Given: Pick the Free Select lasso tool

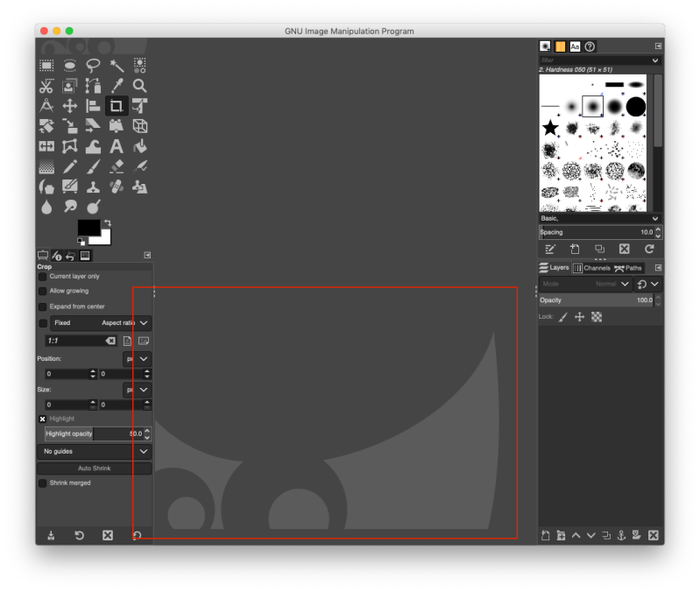Looking at the screenshot, I should 94,65.
